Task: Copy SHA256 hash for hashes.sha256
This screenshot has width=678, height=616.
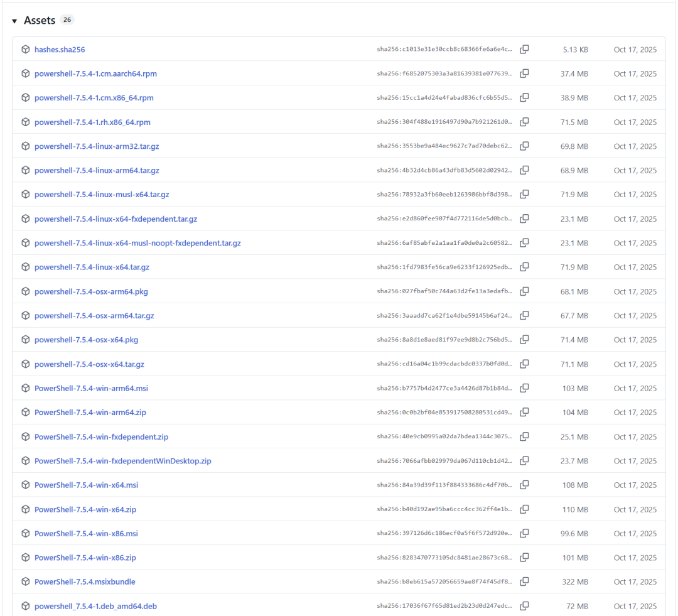Action: [x=524, y=49]
